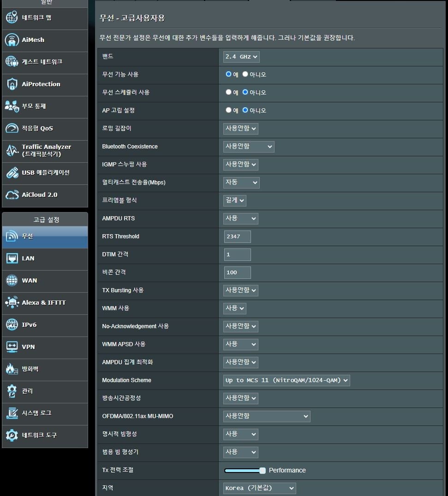
Task: Open the 게스트 네트워크 menu item
Action: [45, 63]
